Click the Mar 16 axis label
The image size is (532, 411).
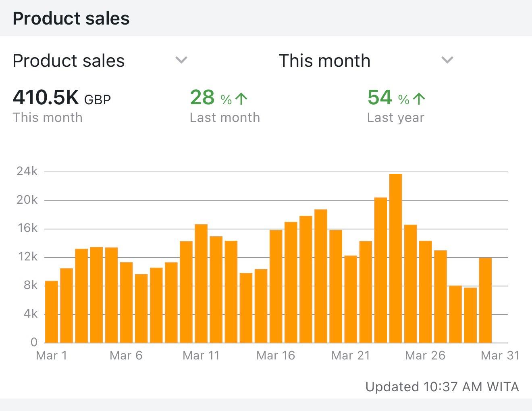click(x=276, y=355)
